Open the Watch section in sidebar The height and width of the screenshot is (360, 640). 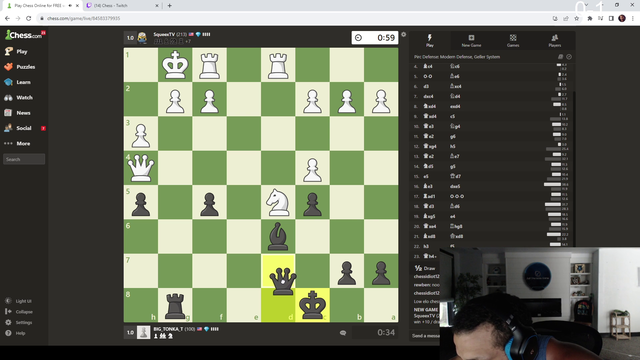(18, 98)
